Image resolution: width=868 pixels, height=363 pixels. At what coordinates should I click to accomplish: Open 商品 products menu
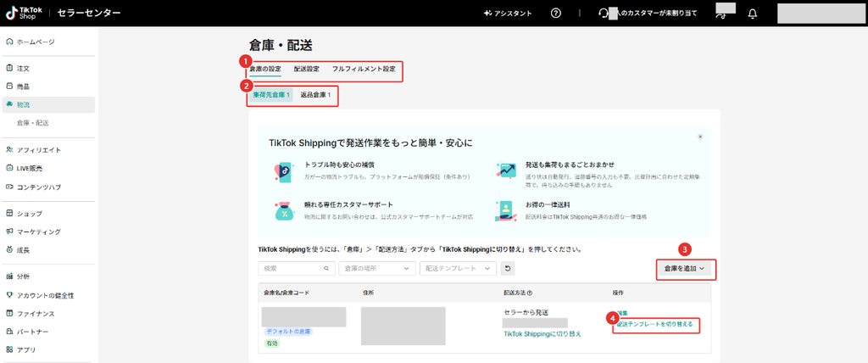pos(23,87)
